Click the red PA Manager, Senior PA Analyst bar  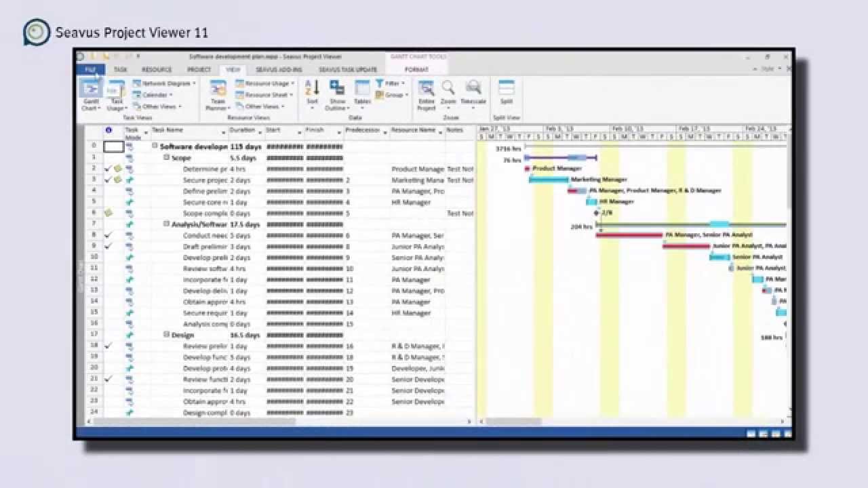tap(629, 235)
